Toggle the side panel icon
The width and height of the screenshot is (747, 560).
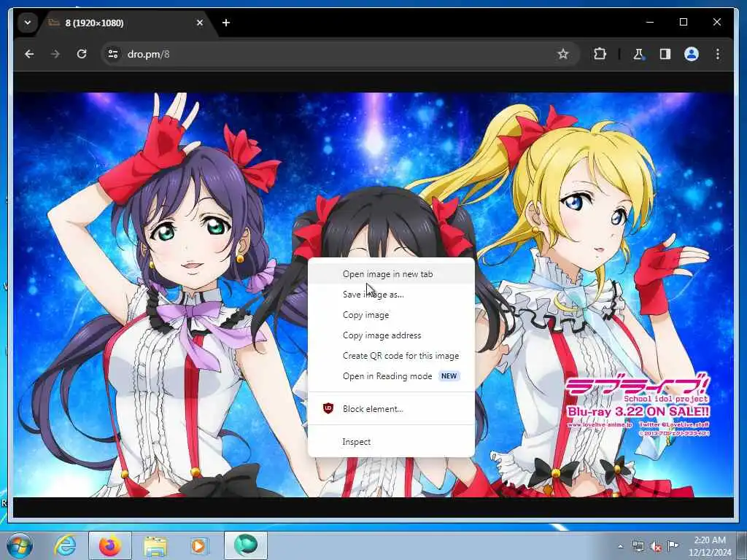[665, 54]
